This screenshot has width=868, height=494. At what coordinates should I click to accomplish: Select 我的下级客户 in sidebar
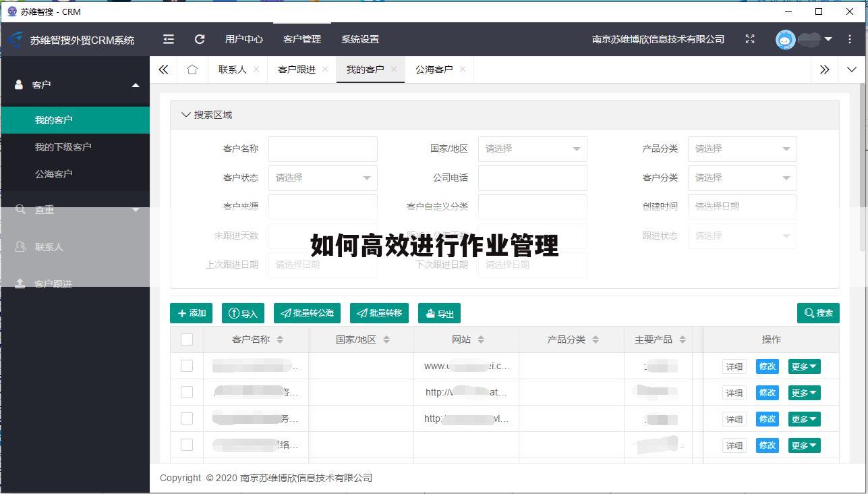[75, 147]
